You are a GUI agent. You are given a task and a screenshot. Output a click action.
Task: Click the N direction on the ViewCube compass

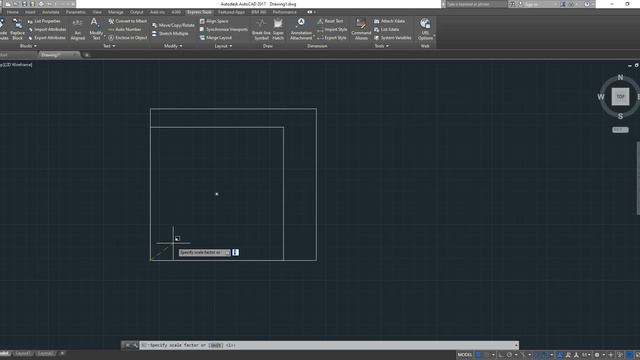620,77
